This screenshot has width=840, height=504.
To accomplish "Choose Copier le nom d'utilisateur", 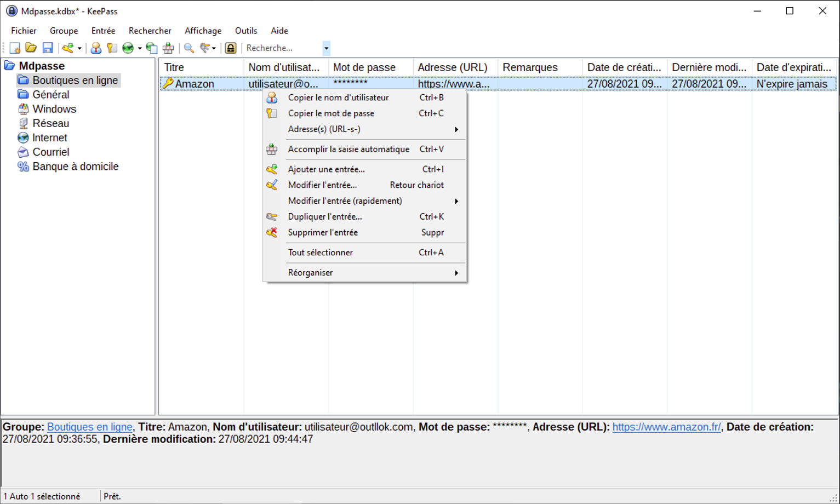I will pyautogui.click(x=364, y=98).
